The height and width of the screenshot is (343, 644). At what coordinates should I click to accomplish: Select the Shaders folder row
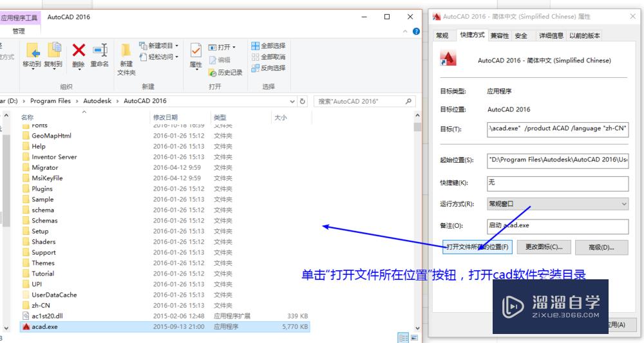pos(165,242)
